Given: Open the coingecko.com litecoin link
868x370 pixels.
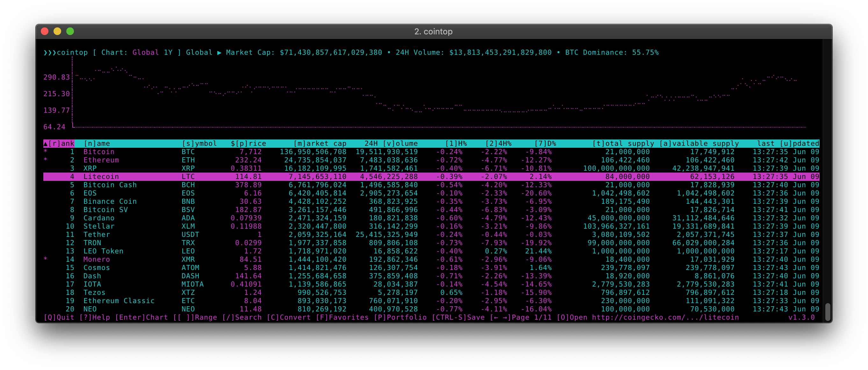Looking at the screenshot, I should click(665, 317).
